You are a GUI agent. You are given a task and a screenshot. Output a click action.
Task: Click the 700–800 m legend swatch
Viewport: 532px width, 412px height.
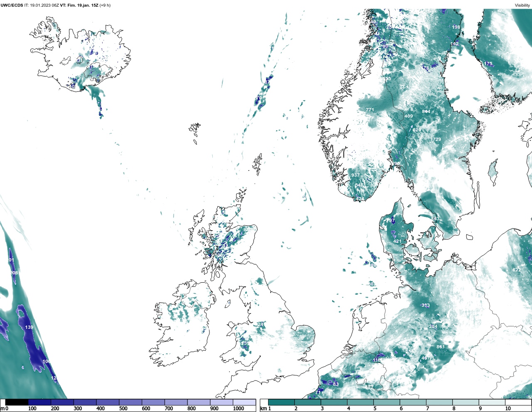pos(176,402)
